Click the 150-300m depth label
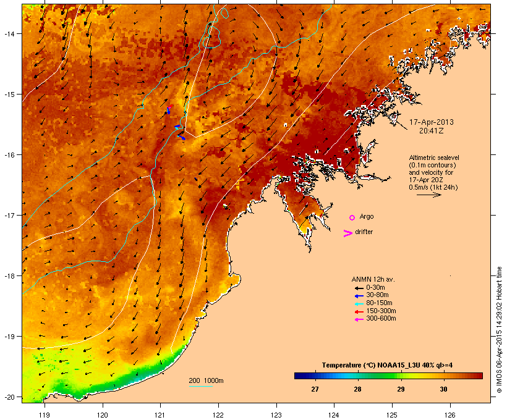Screen dimensions: 507x420 [x=381, y=311]
